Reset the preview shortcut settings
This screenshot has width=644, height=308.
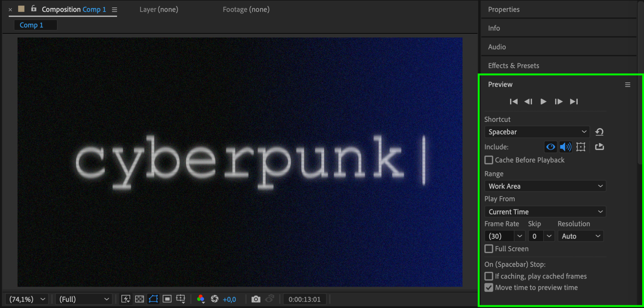click(x=599, y=132)
